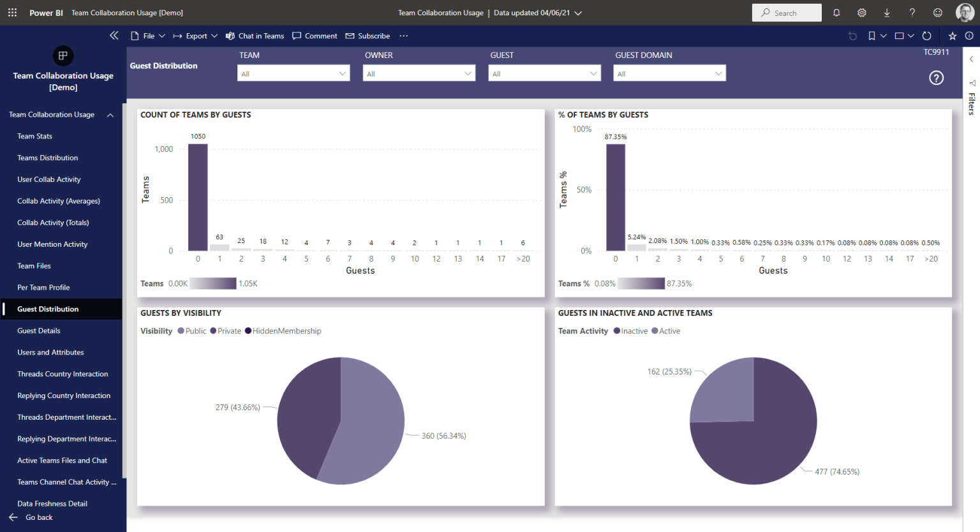Open the user profile picture
The width and height of the screenshot is (980, 532).
(x=965, y=13)
